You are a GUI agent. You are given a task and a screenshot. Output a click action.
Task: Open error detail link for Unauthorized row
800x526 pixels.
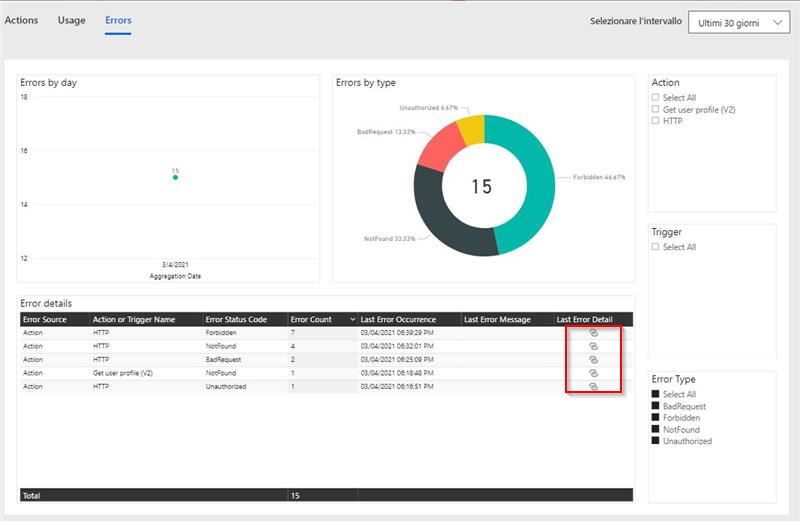pyautogui.click(x=593, y=385)
